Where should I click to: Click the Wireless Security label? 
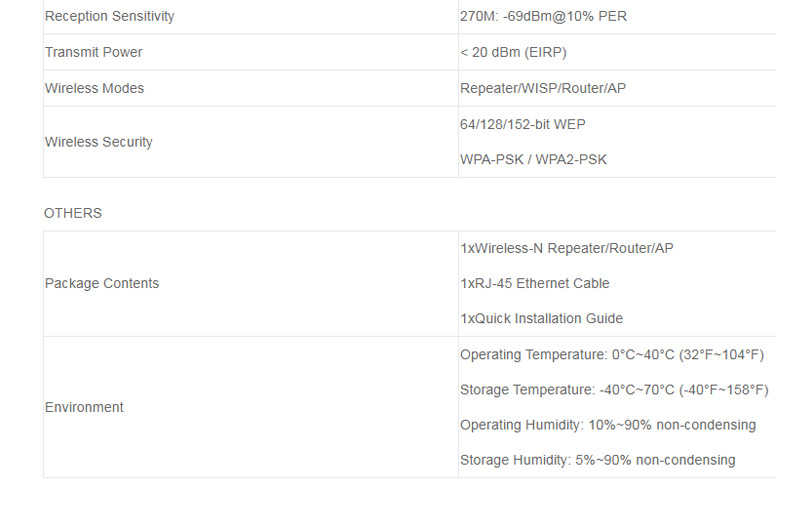[x=98, y=142]
